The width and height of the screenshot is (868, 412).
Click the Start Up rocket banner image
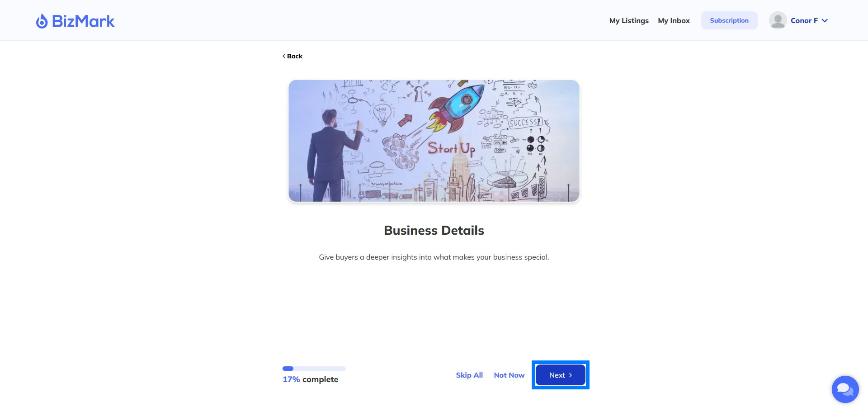pos(434,141)
